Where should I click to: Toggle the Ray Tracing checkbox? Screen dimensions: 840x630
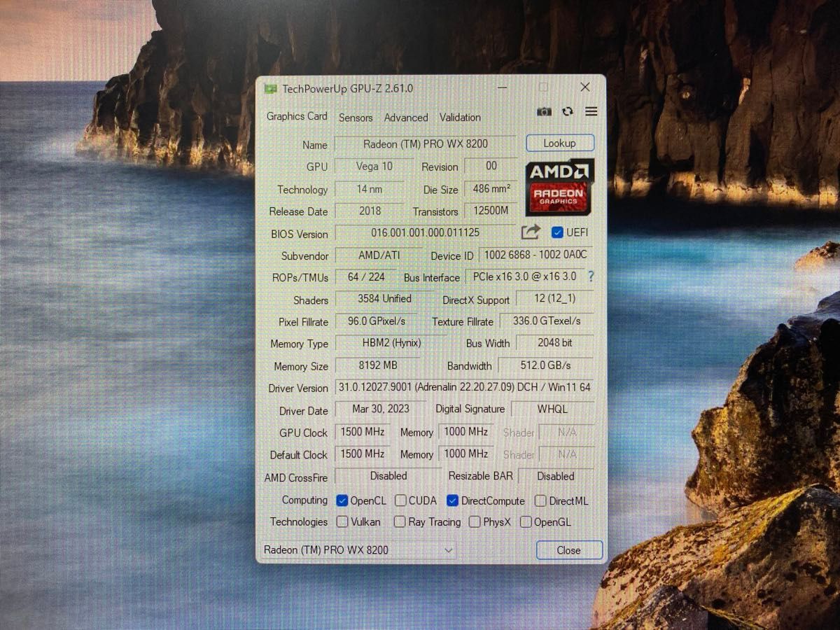(400, 521)
